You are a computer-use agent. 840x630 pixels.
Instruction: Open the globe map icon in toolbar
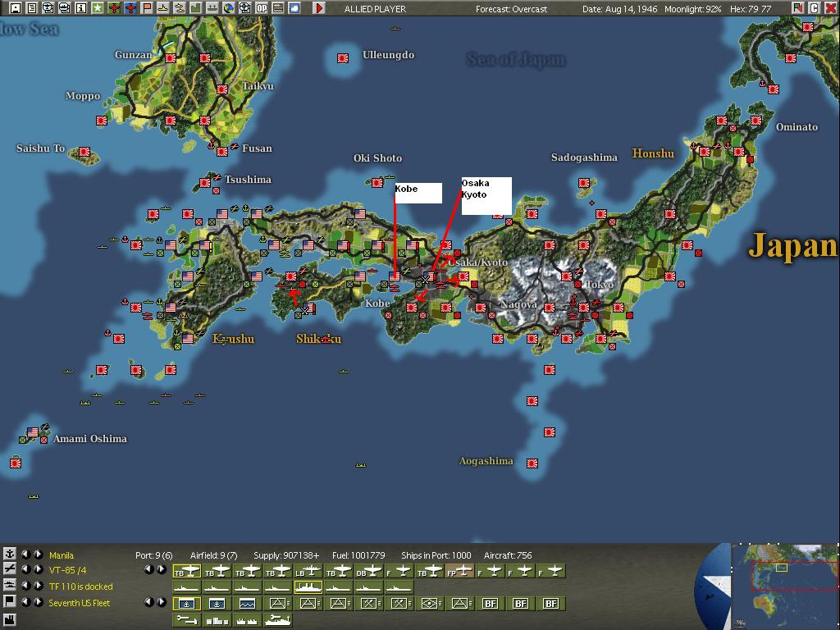[x=229, y=8]
